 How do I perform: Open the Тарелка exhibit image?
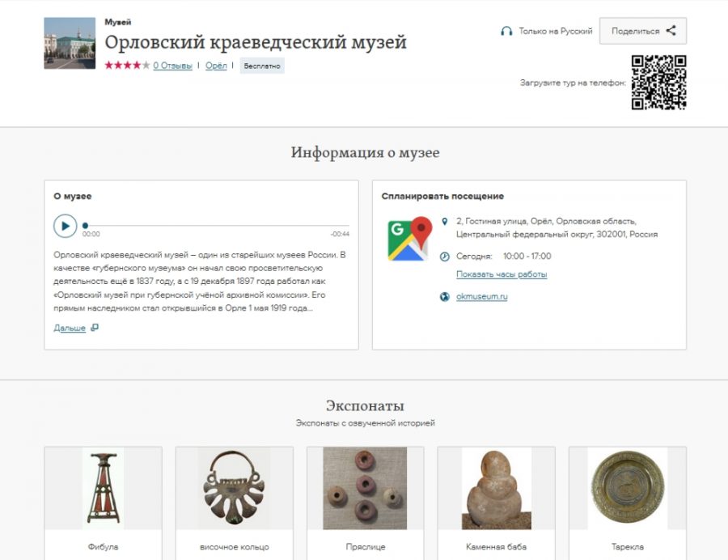point(628,488)
